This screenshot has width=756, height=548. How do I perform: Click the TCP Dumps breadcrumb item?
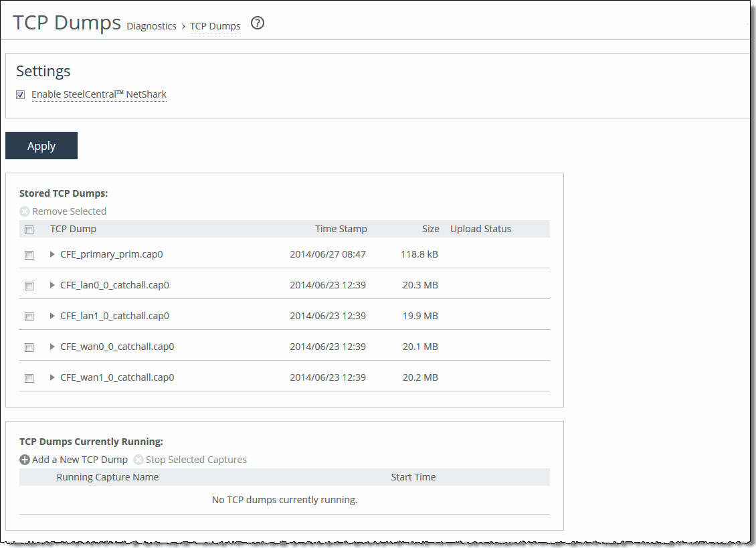pos(215,26)
